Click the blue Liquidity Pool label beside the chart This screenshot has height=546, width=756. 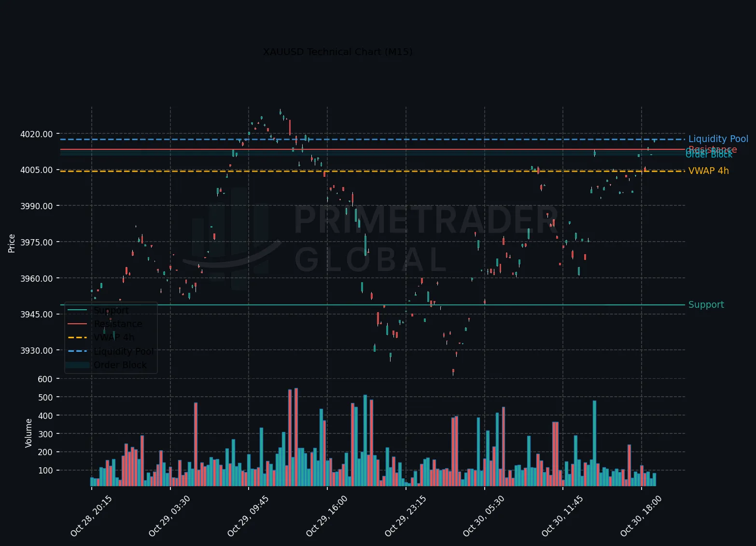718,139
